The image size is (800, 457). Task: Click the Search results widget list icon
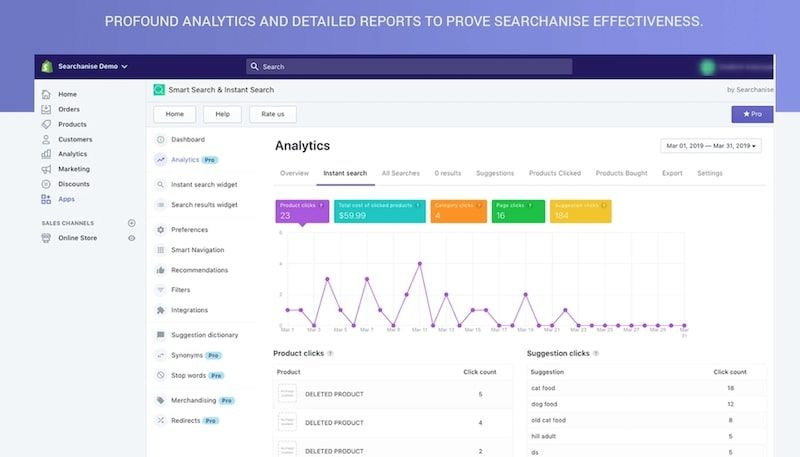pos(161,205)
